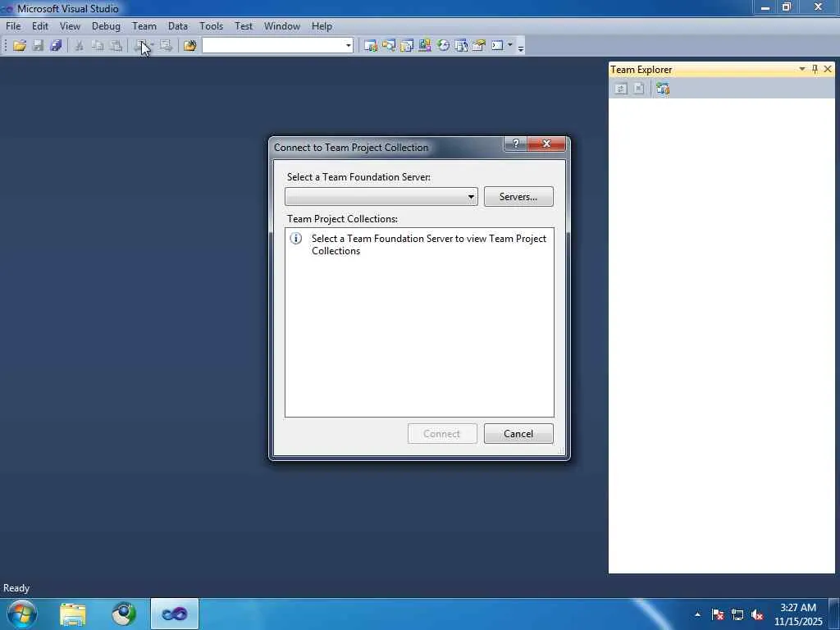
Task: Click Connect to Team Project icon in Team Explorer
Action: point(663,89)
